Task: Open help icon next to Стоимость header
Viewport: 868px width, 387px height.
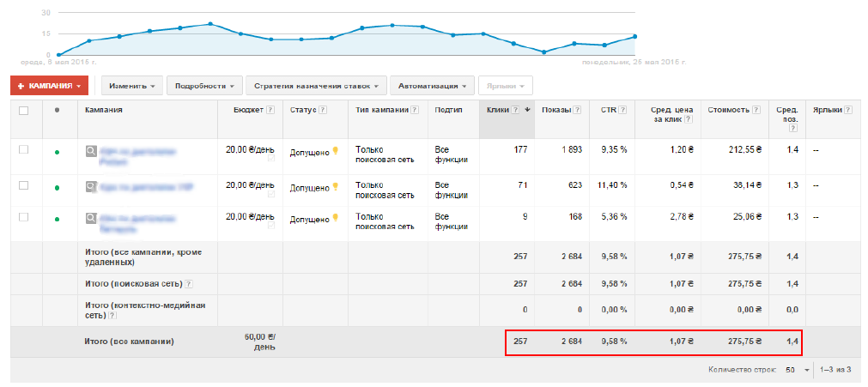Action: coord(756,110)
